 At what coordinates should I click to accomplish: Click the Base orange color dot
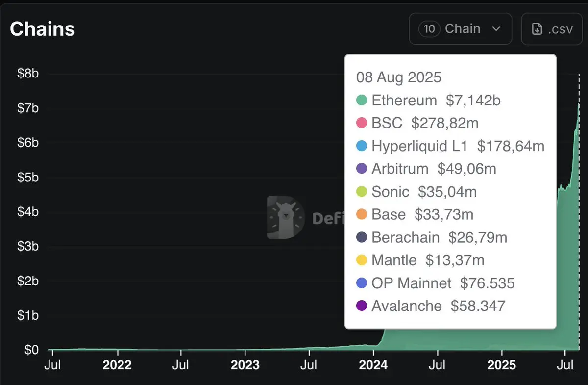pos(362,214)
